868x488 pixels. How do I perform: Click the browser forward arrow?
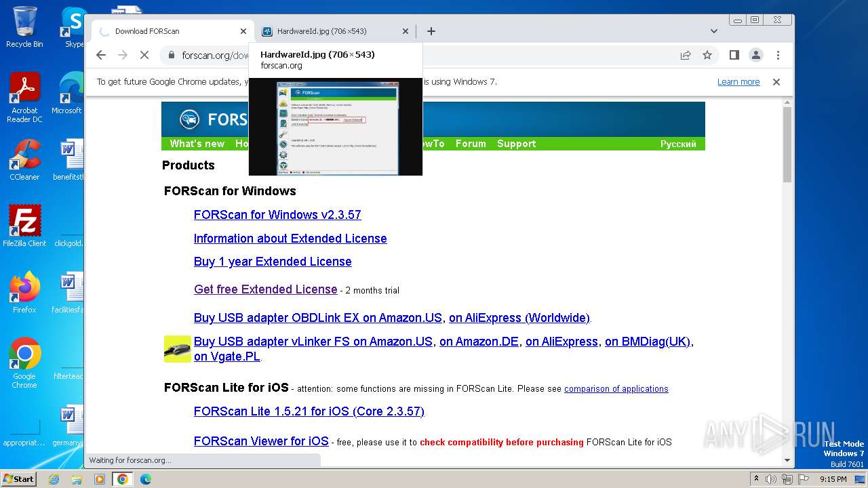tap(123, 55)
